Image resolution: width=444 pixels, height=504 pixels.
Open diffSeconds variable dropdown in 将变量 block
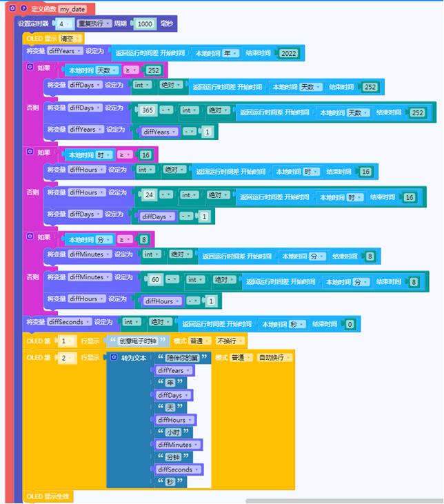click(x=70, y=322)
